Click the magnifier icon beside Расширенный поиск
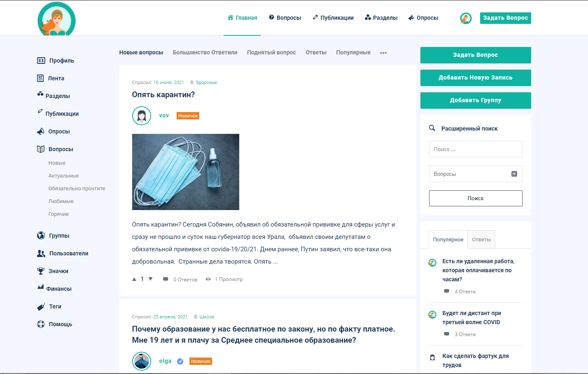The width and height of the screenshot is (588, 374). (x=432, y=128)
